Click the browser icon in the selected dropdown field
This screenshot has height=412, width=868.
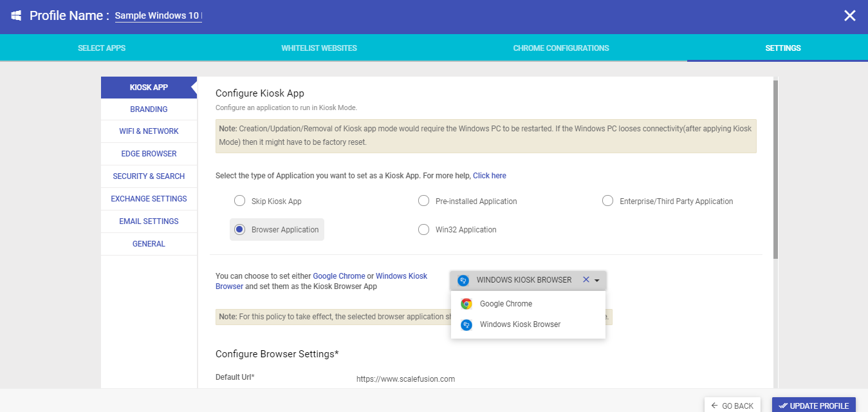(x=463, y=280)
